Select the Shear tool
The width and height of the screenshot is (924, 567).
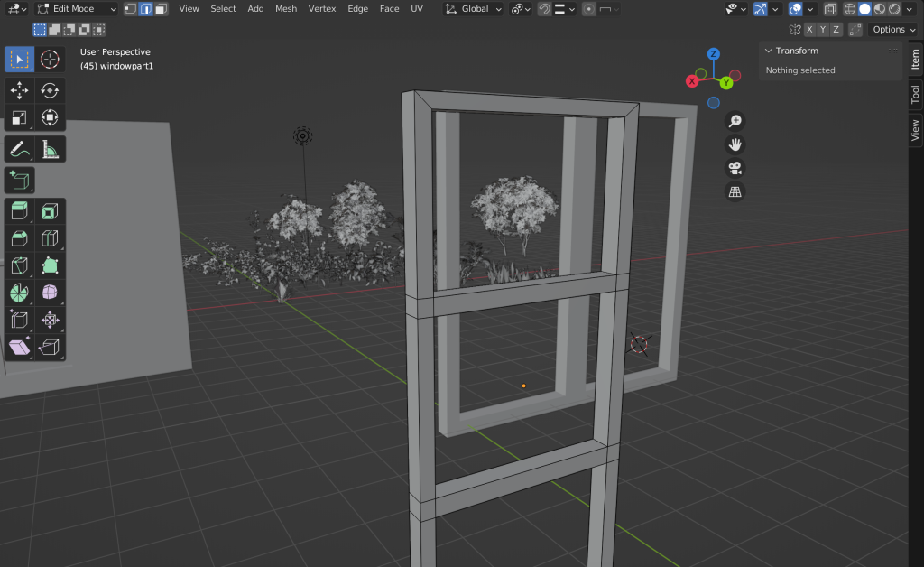[19, 347]
